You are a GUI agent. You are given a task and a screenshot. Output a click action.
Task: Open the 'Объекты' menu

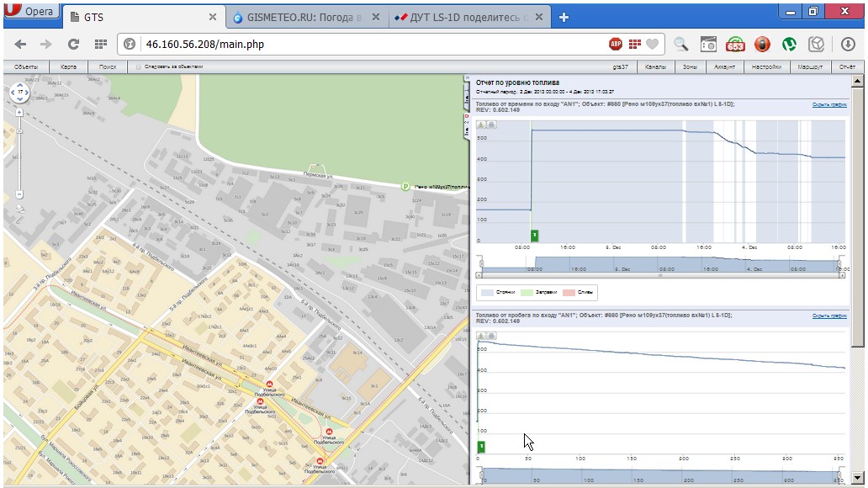tap(26, 66)
